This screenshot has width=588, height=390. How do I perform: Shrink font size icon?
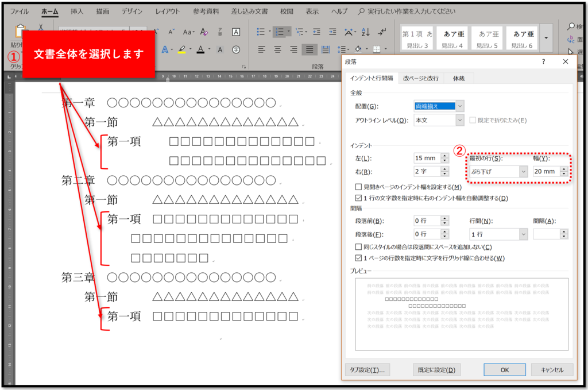tap(171, 32)
